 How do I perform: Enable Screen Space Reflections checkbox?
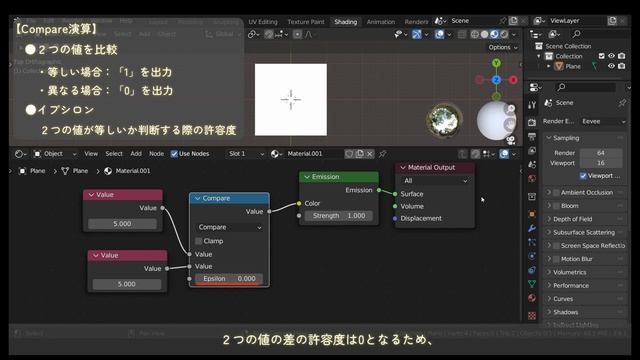tap(556, 246)
